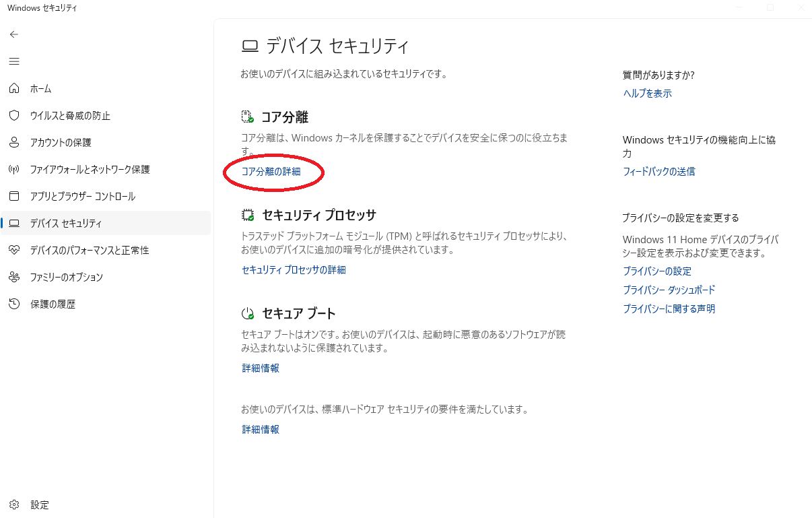Viewport: 812px width, 518px height.
Task: Read プライバシーに関する声明
Action: click(669, 309)
